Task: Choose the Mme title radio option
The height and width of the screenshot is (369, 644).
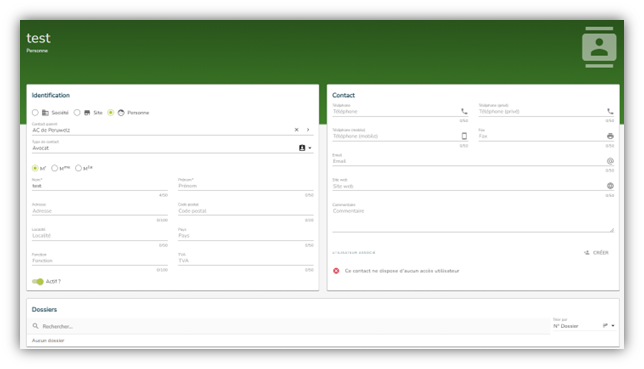Action: click(x=55, y=168)
